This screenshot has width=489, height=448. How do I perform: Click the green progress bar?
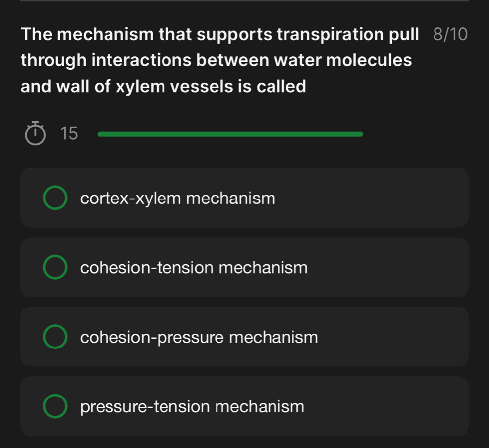coord(230,133)
